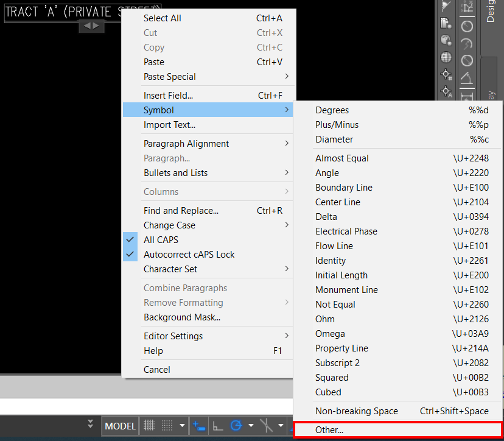Open isometric drafting dropdown arrow
This screenshot has width=504, height=441.
point(281,425)
